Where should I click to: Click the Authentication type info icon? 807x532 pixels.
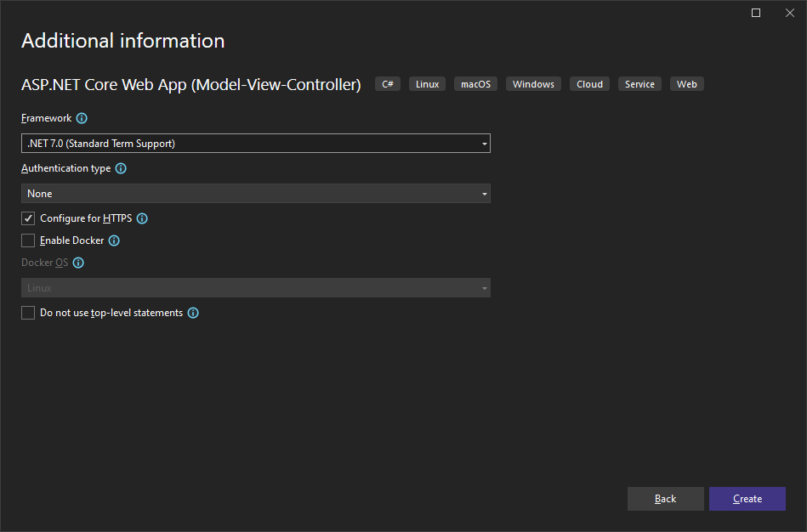tap(121, 168)
